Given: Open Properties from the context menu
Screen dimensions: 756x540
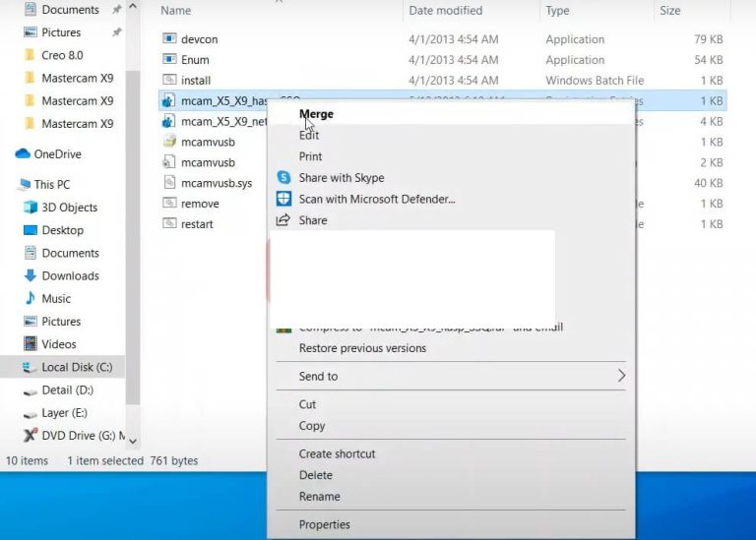Looking at the screenshot, I should coord(324,525).
